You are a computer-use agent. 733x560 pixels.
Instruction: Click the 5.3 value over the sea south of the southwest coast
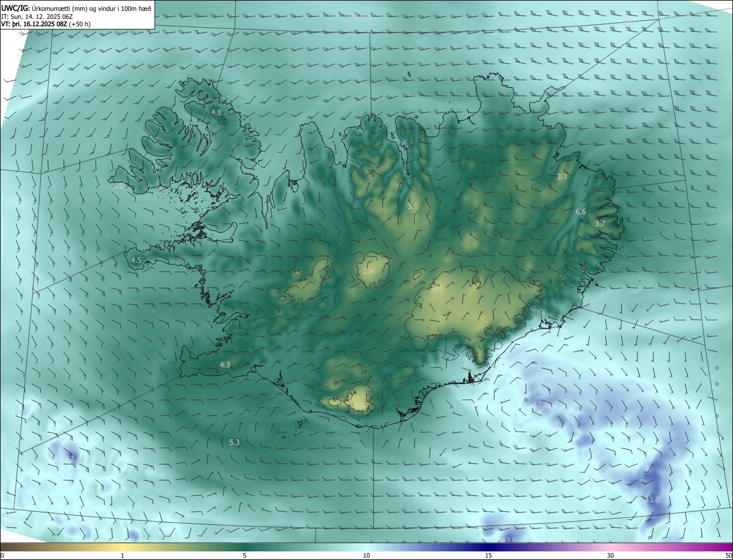pyautogui.click(x=234, y=442)
